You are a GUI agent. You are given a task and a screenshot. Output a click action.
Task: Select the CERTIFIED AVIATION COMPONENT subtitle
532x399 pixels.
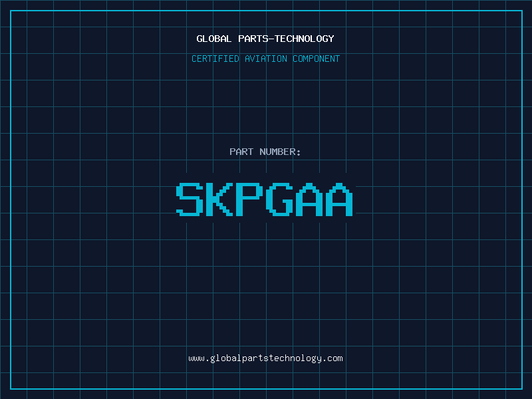coord(265,59)
